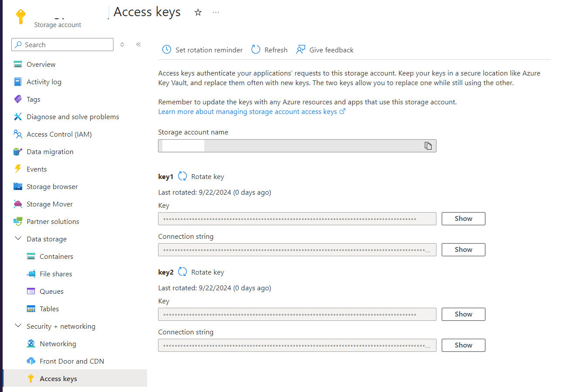Click the Queues icon

pyautogui.click(x=31, y=291)
